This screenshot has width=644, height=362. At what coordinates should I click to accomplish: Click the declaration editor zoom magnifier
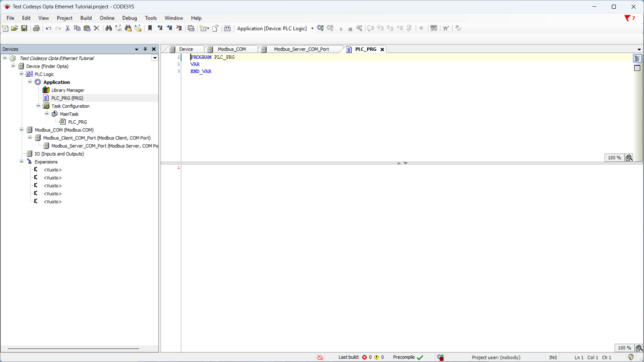click(x=629, y=158)
